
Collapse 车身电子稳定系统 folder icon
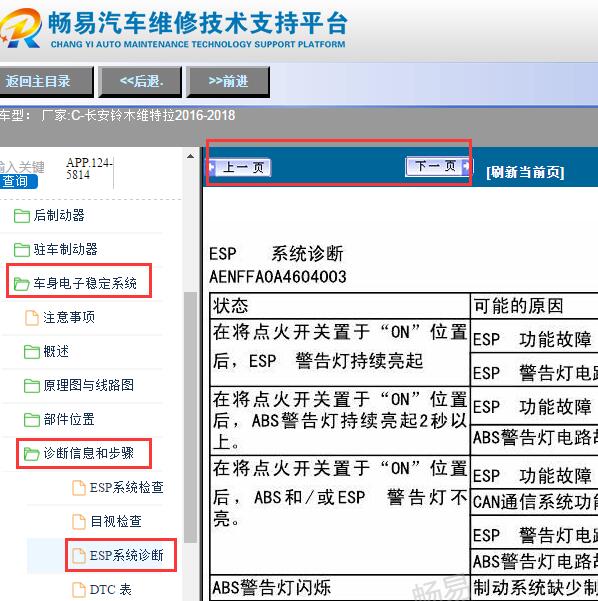[22, 284]
